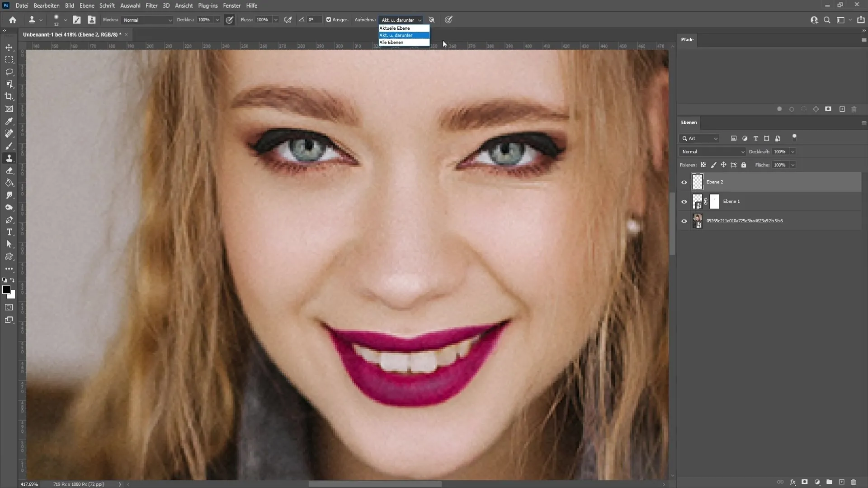Select the Type tool

(x=9, y=232)
